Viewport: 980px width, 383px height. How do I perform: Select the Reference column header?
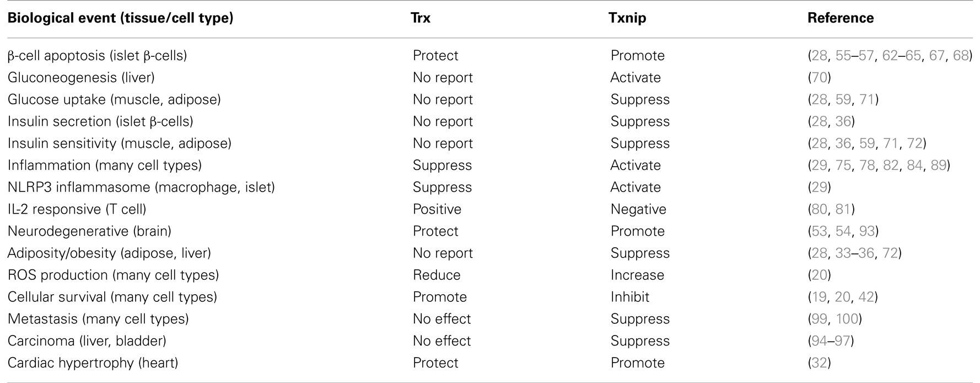(841, 18)
